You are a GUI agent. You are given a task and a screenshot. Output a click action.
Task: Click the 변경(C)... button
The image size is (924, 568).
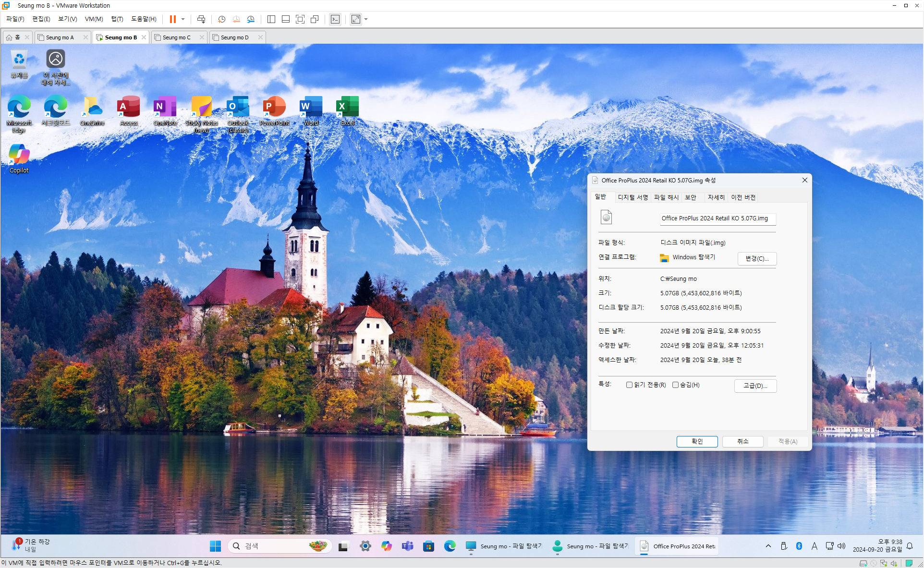[x=756, y=258]
